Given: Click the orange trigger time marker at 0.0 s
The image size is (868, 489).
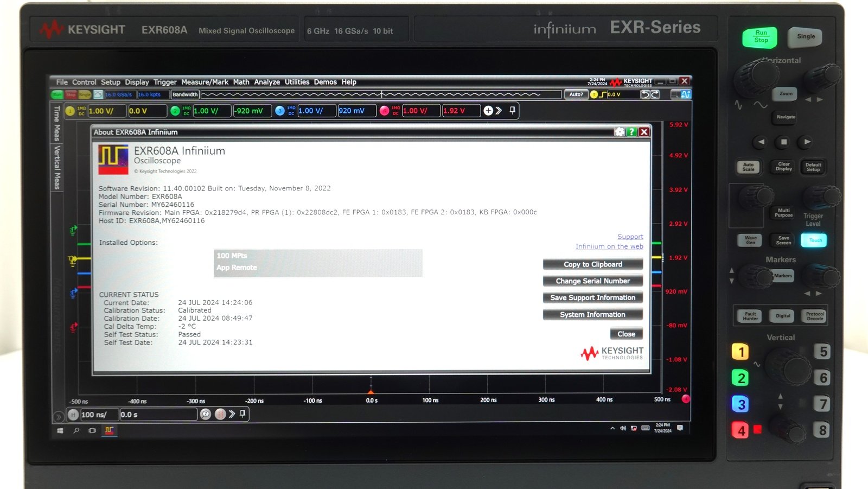Looking at the screenshot, I should click(x=371, y=391).
